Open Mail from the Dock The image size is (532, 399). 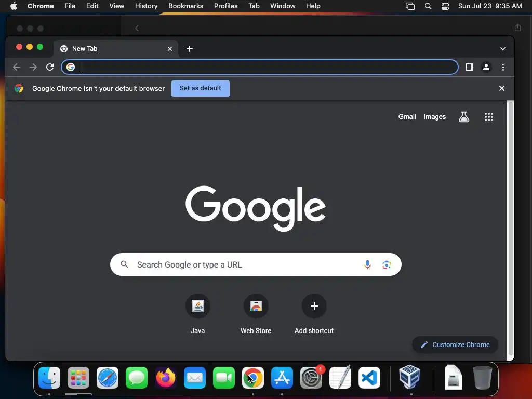195,378
